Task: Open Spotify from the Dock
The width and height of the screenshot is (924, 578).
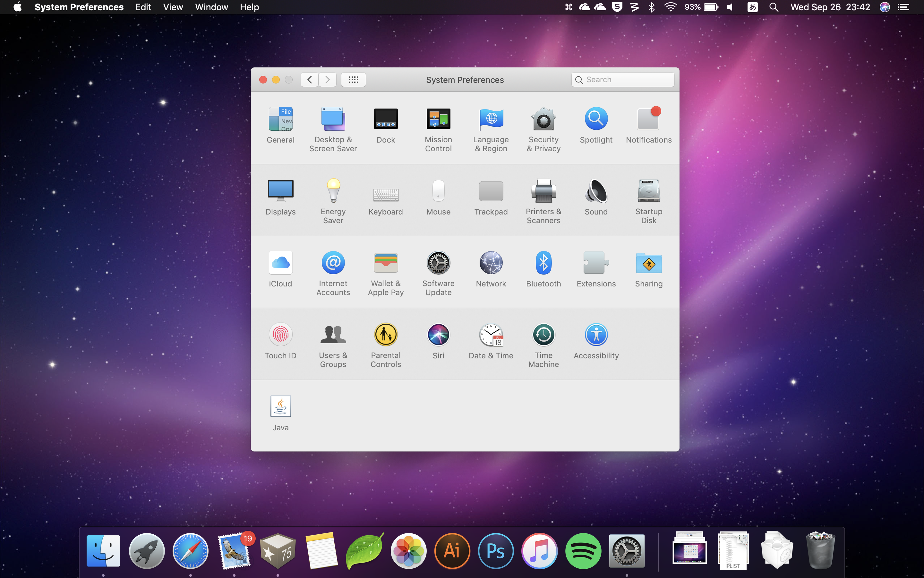Action: [x=583, y=551]
